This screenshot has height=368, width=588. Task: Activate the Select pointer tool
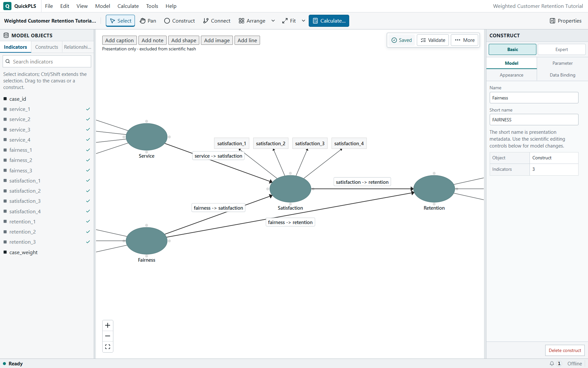[121, 21]
